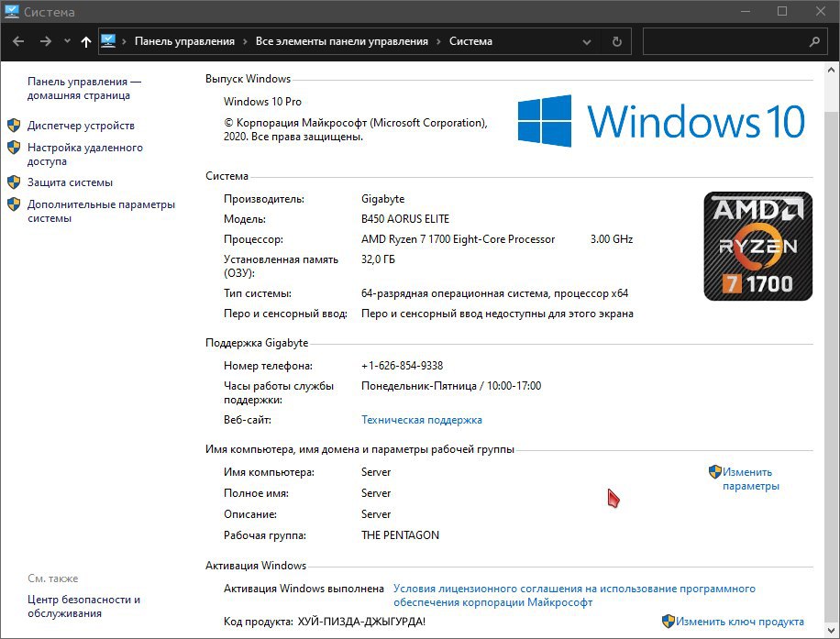Select the text B450 AORUS ELITE
The image size is (840, 639).
coord(405,219)
